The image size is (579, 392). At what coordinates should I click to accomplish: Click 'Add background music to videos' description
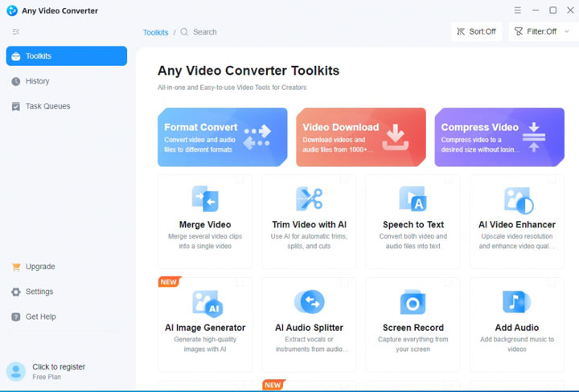pyautogui.click(x=517, y=344)
